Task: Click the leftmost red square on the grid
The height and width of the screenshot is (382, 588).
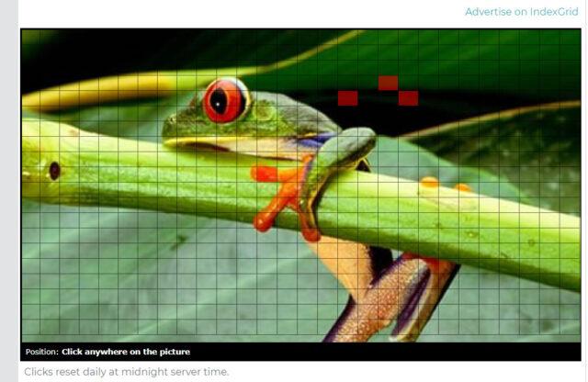Action: [x=347, y=98]
